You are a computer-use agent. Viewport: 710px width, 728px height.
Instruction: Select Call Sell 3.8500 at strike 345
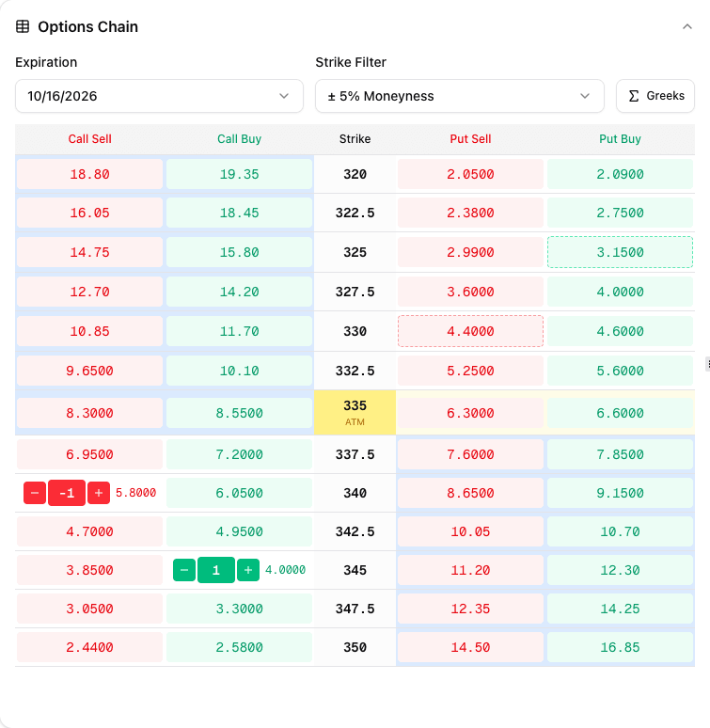pyautogui.click(x=90, y=570)
